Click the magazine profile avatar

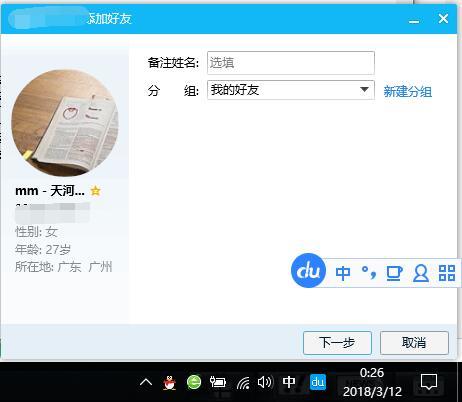[65, 122]
